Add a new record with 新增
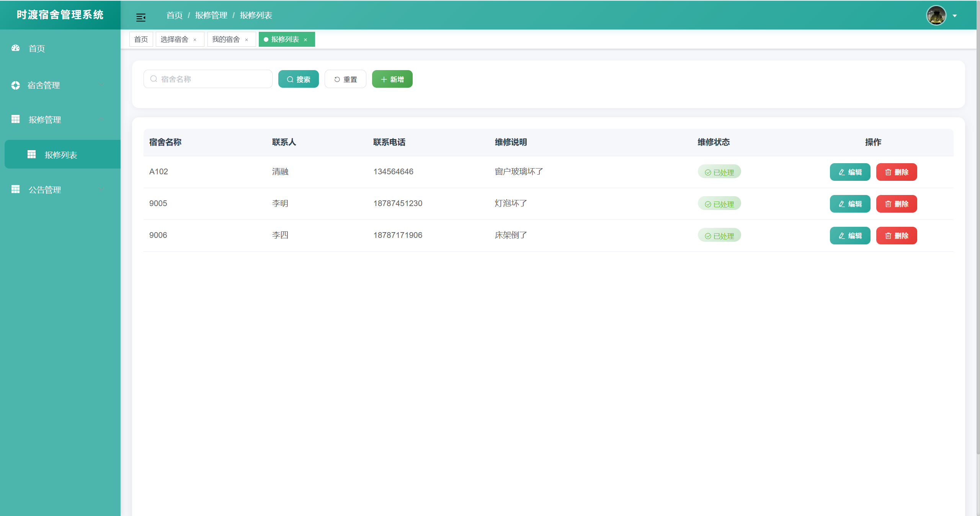 coord(392,79)
